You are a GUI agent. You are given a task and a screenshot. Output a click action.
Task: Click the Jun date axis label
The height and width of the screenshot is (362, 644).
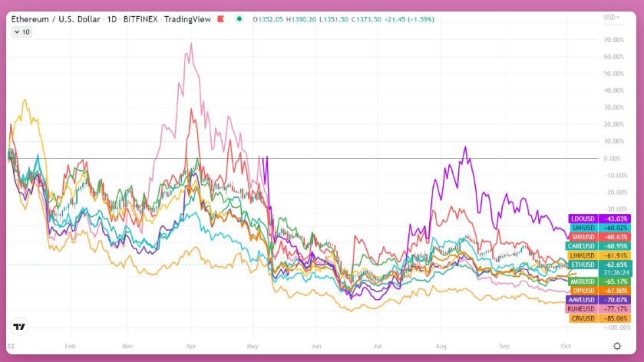(x=315, y=346)
